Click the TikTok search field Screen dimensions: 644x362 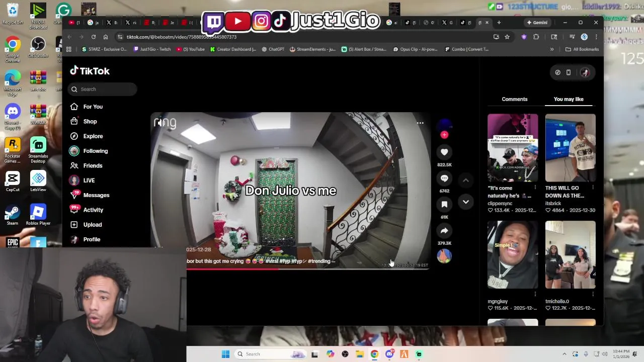click(102, 89)
